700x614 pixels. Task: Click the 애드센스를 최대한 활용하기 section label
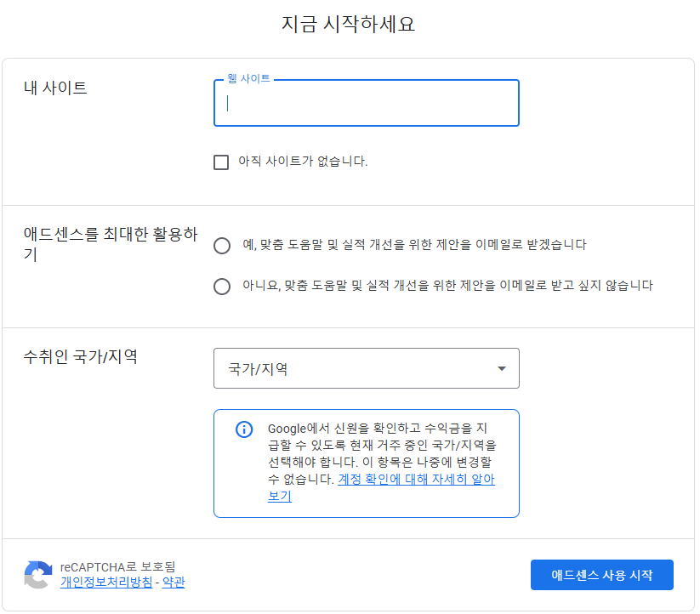[x=111, y=244]
